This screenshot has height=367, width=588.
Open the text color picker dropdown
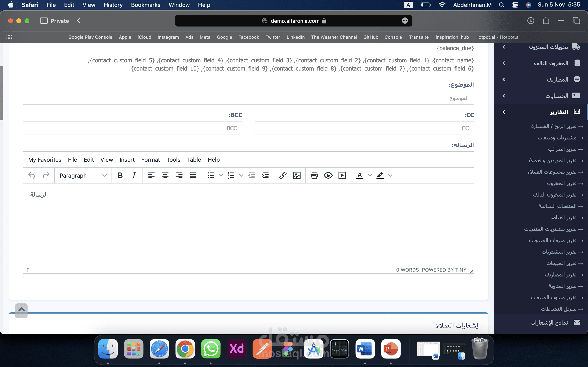[370, 175]
